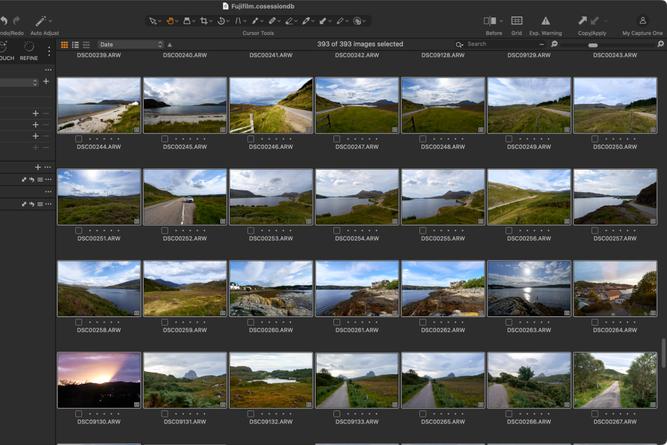Image resolution: width=667 pixels, height=445 pixels.
Task: Click the Copy/Apply arrow icon
Action: pyautogui.click(x=583, y=21)
